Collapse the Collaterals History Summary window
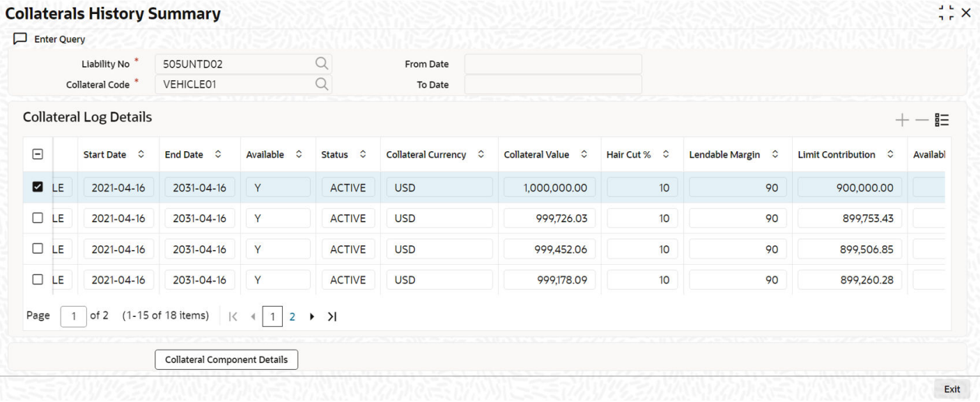The image size is (980, 402). (946, 13)
